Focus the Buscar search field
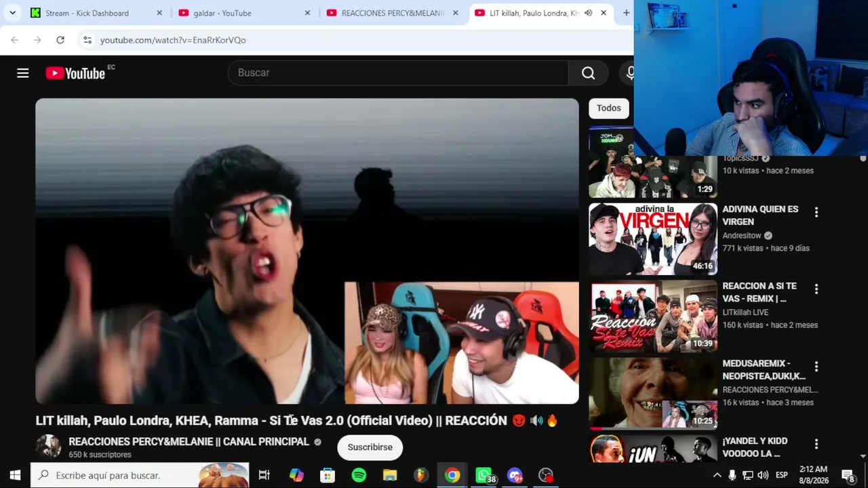The image size is (868, 488). (x=398, y=73)
